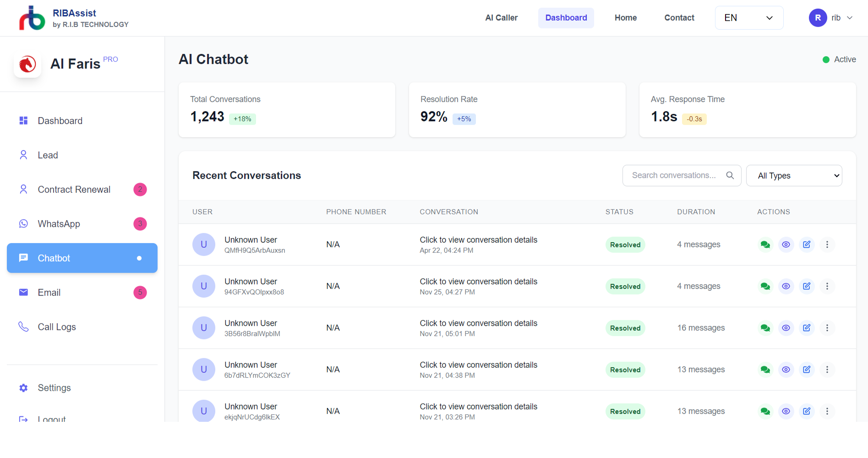Open the chat reply icon for the first conversation
The image size is (868, 458).
pos(765,245)
